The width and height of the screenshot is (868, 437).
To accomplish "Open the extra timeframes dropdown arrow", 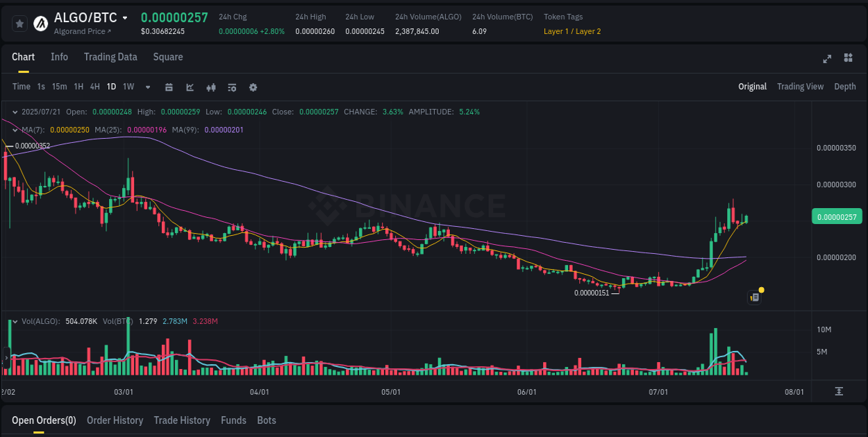I will tap(147, 87).
